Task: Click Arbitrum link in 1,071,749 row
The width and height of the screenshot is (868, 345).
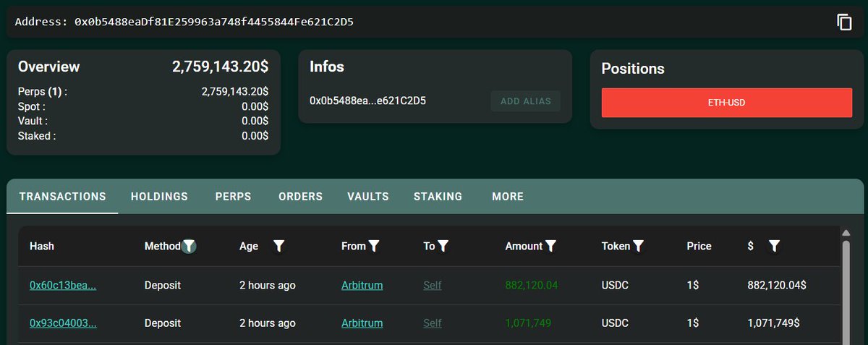Action: click(x=362, y=323)
